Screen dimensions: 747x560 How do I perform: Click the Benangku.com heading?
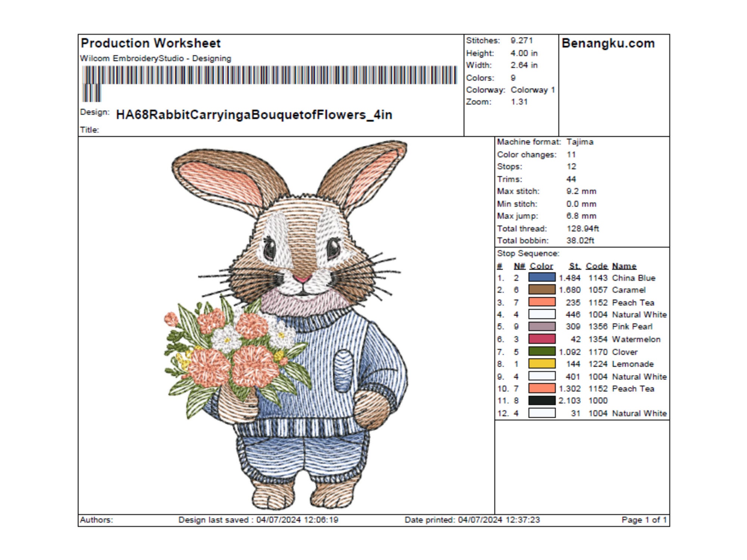pyautogui.click(x=608, y=43)
